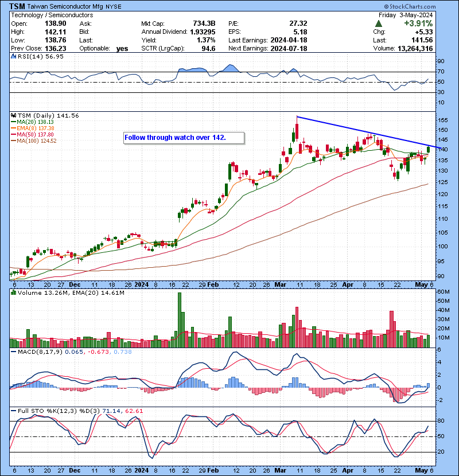Click the Chg value +5.33
459x476 pixels.
pyautogui.click(x=425, y=32)
